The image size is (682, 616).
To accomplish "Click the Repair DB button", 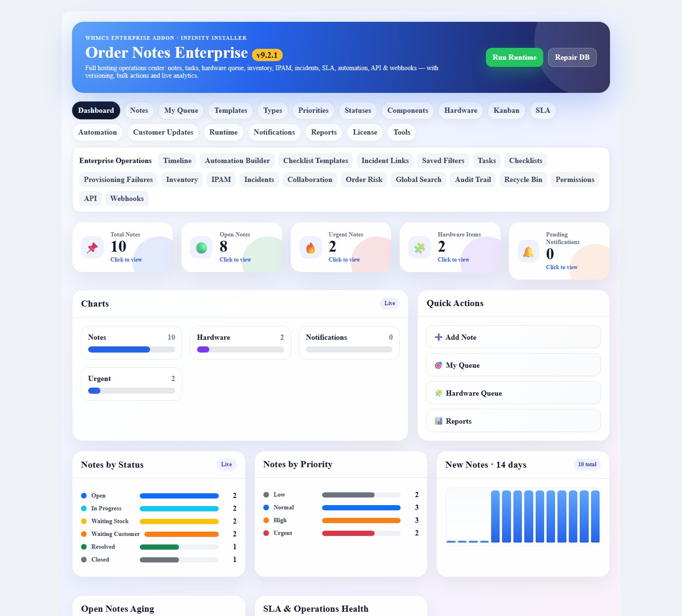I will coord(572,57).
